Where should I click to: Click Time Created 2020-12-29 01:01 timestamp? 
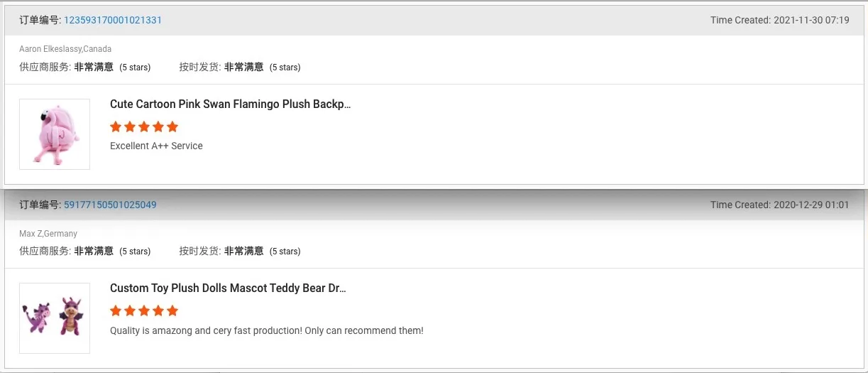coord(779,205)
